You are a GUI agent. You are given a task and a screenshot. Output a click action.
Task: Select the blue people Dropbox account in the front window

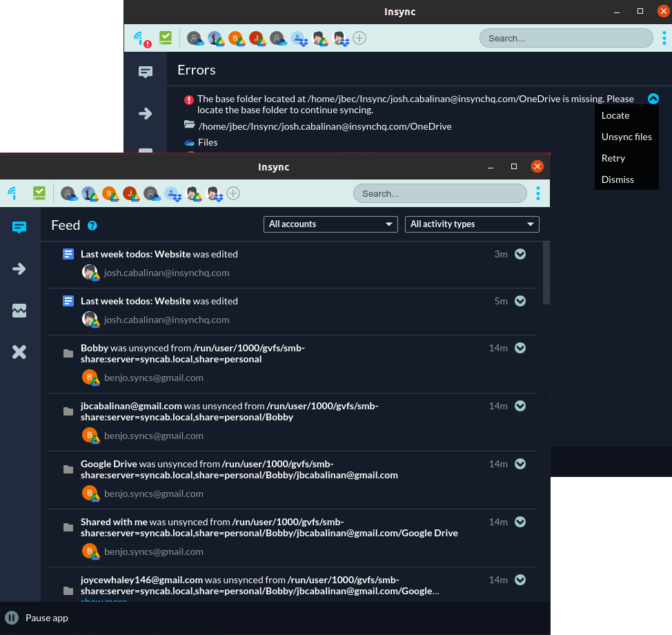tap(173, 194)
